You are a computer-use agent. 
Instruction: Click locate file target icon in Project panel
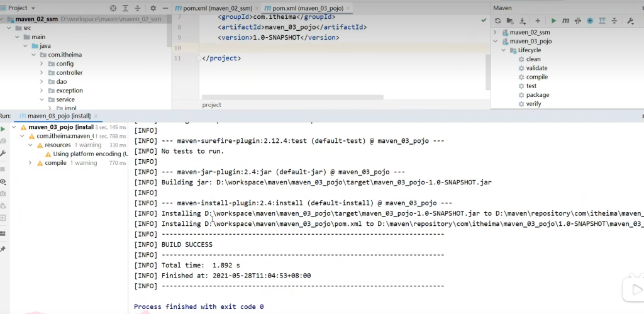point(113,8)
